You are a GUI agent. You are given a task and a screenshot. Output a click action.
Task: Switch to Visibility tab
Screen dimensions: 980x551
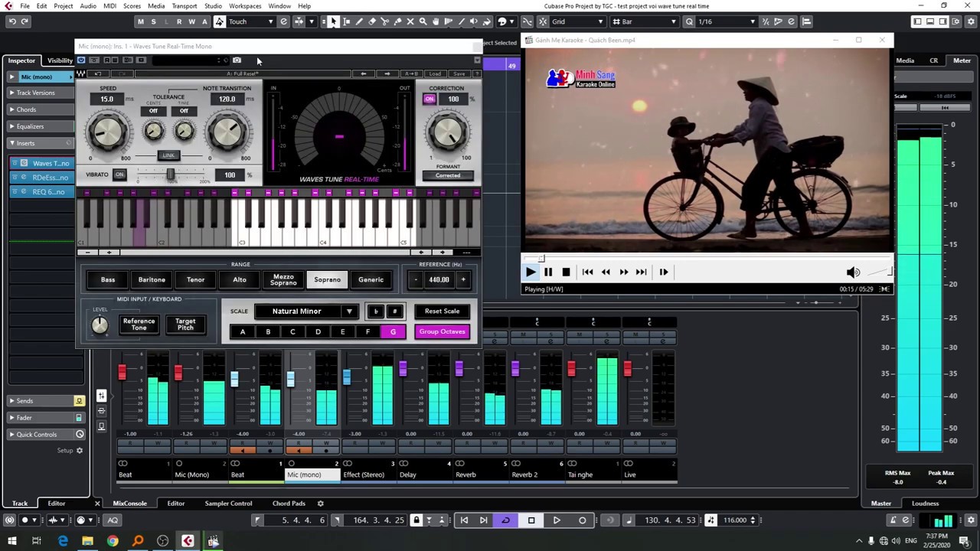pyautogui.click(x=60, y=60)
